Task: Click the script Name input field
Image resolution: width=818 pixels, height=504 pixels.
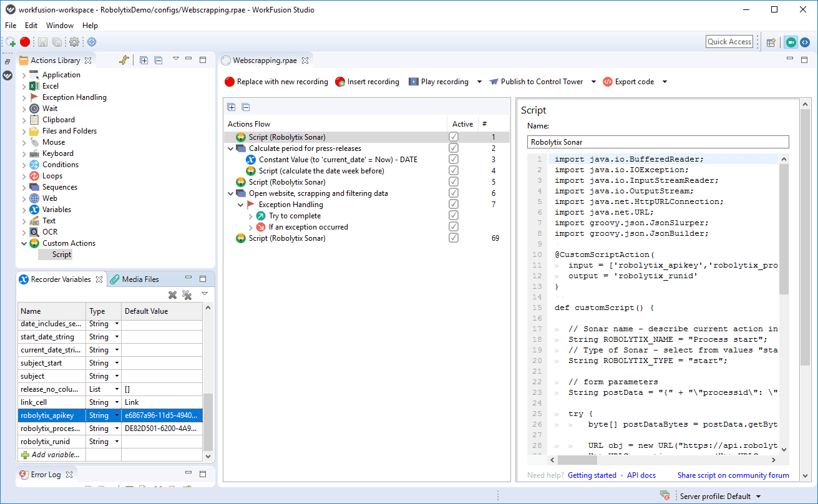Action: 658,142
